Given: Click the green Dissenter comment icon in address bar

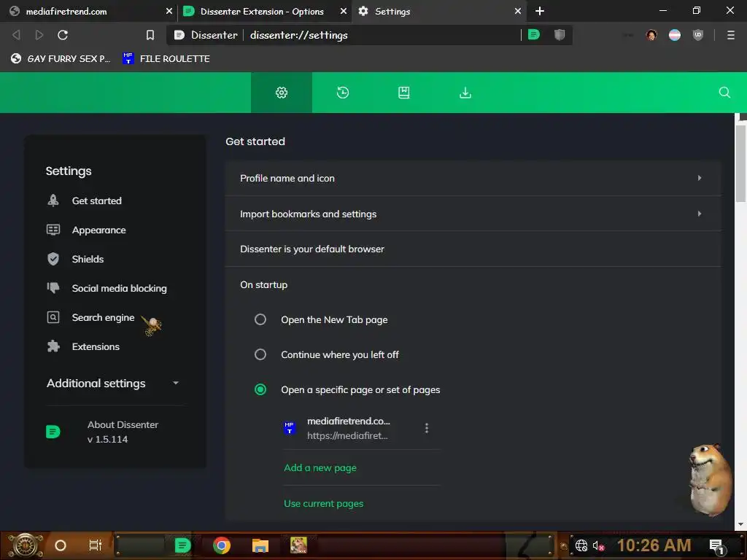Looking at the screenshot, I should click(533, 34).
